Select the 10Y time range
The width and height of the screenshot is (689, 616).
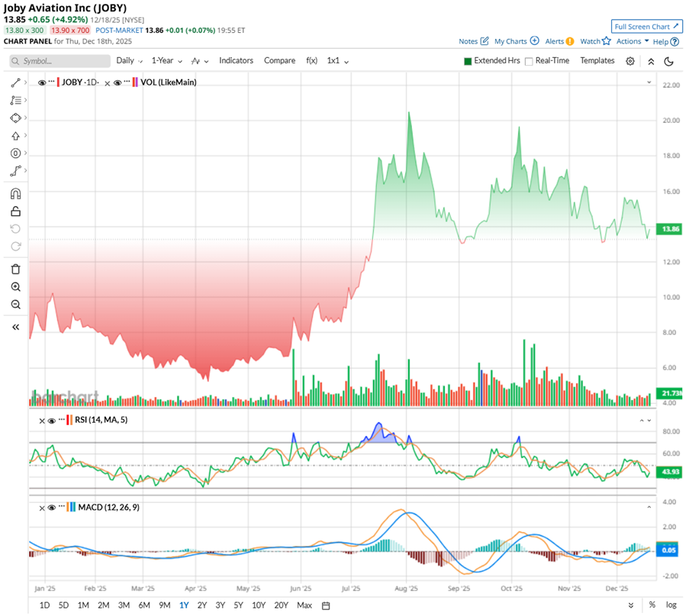tap(259, 605)
